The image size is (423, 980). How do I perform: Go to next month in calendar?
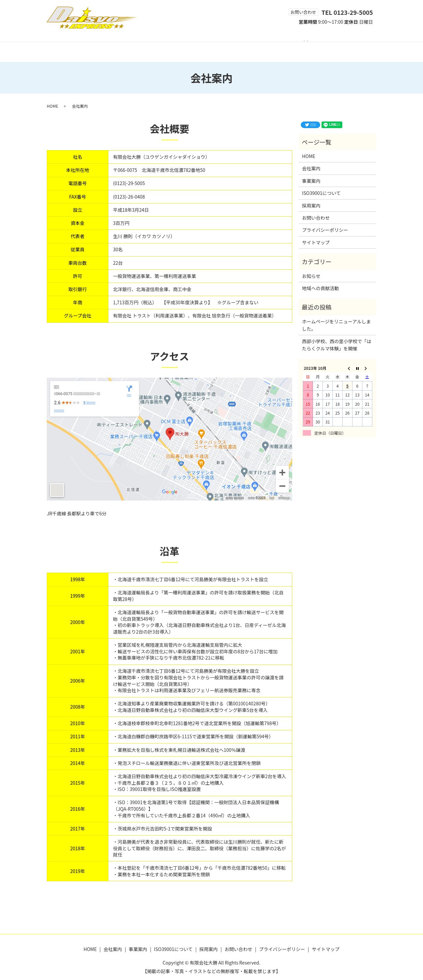point(365,368)
